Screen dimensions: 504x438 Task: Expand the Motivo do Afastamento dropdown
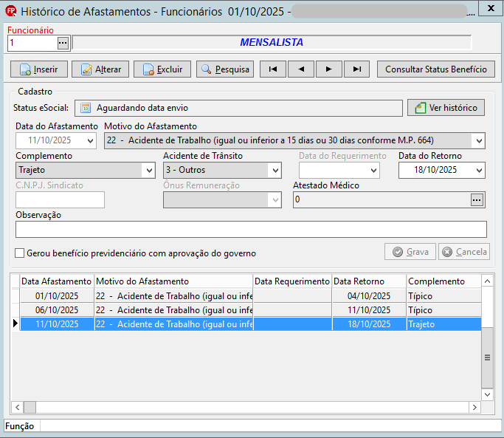[x=479, y=140]
